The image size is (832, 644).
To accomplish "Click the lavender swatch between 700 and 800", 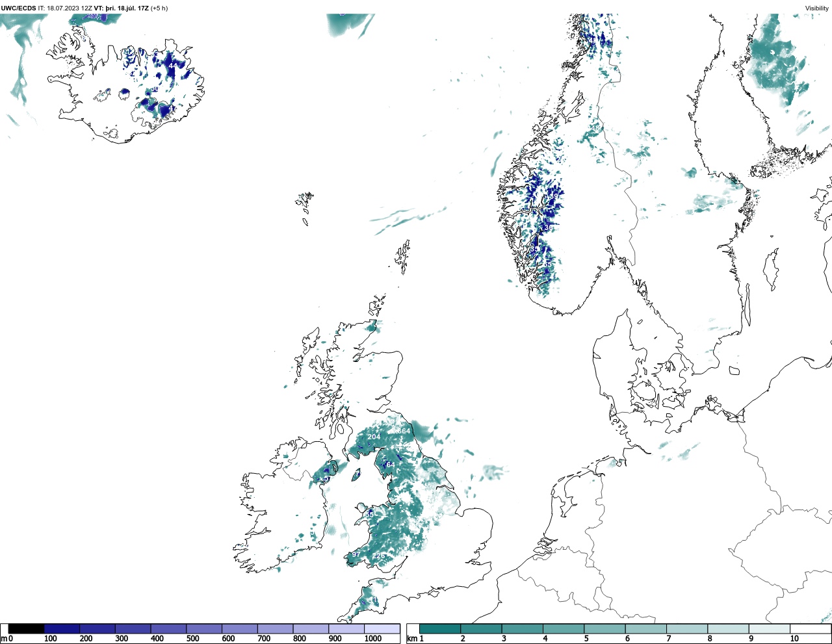I will pos(275,629).
